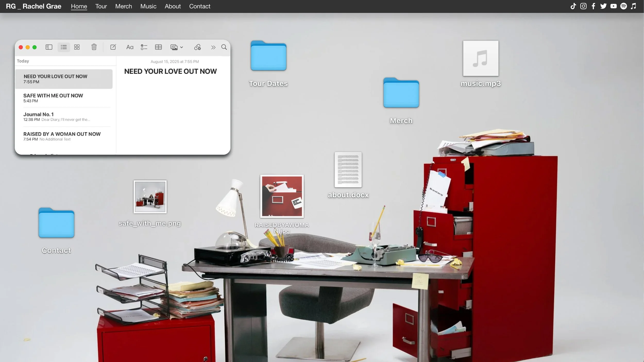Viewport: 644px width, 362px height.
Task: Click the YouTube icon in header
Action: 613,6
